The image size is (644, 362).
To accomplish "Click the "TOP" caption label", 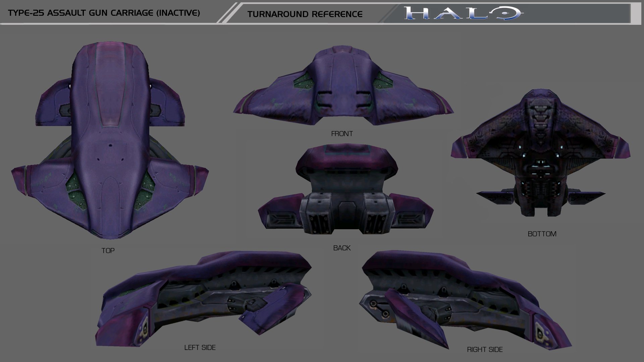I will tap(108, 251).
